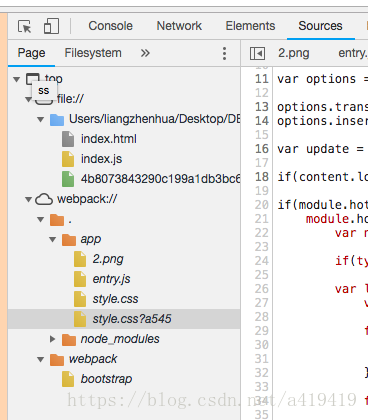Click line number 16 in gutter
368x420 pixels.
click(262, 149)
